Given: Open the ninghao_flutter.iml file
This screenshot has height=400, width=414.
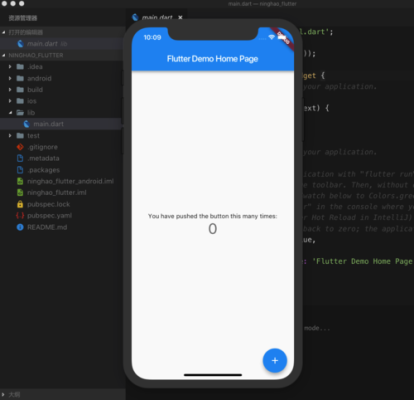Looking at the screenshot, I should [x=57, y=193].
